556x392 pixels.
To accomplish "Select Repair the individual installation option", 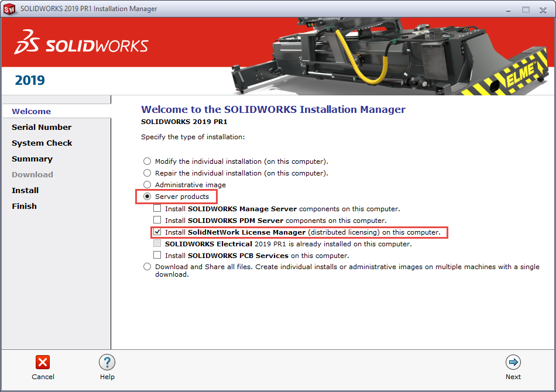I will pyautogui.click(x=147, y=173).
